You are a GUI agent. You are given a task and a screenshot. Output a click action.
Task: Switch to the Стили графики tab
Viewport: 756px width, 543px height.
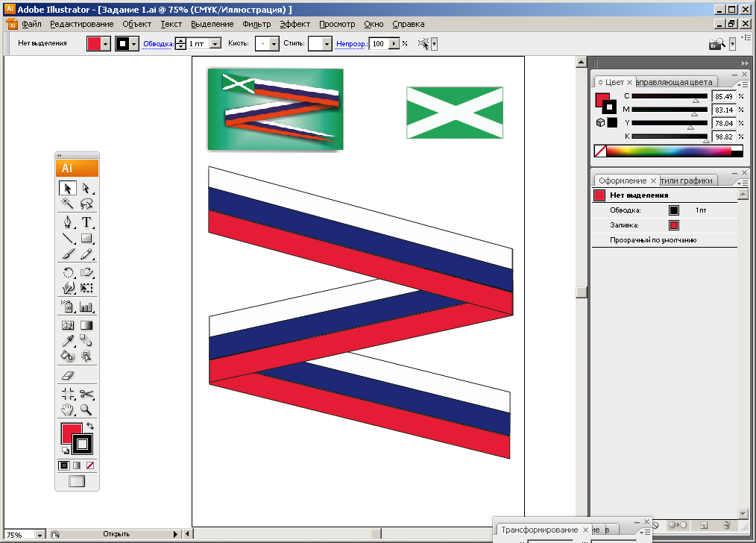pos(687,181)
